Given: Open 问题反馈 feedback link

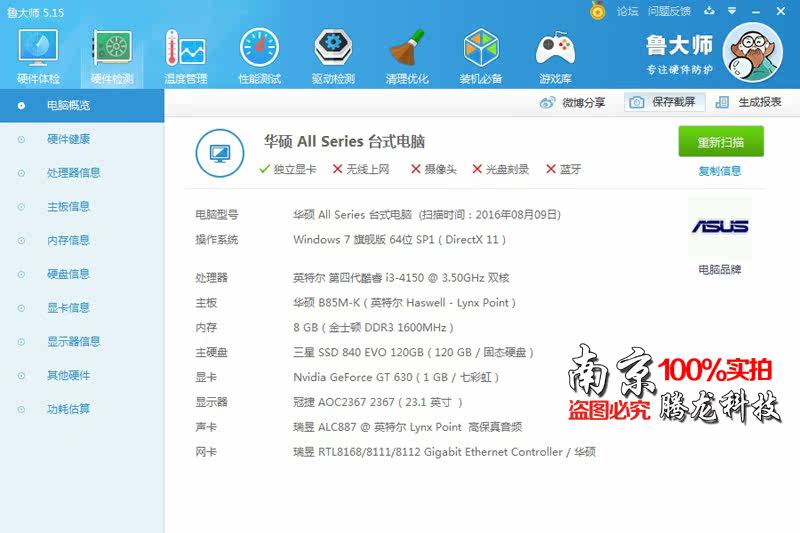Looking at the screenshot, I should 669,11.
